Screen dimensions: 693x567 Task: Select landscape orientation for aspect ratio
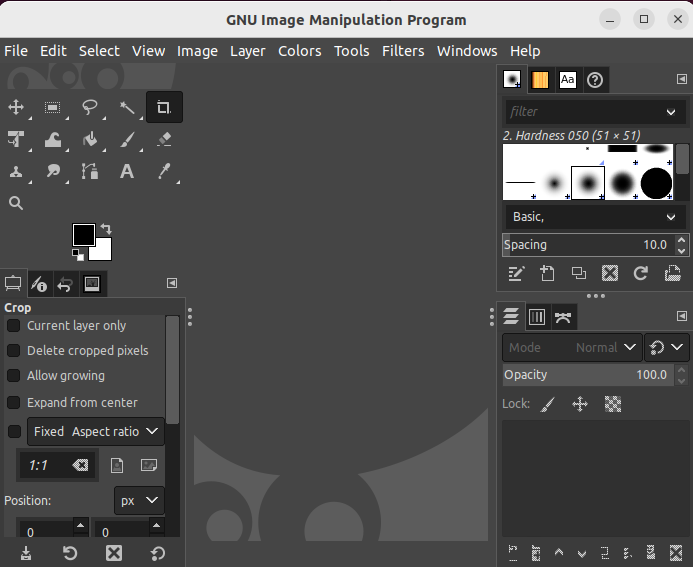[149, 465]
